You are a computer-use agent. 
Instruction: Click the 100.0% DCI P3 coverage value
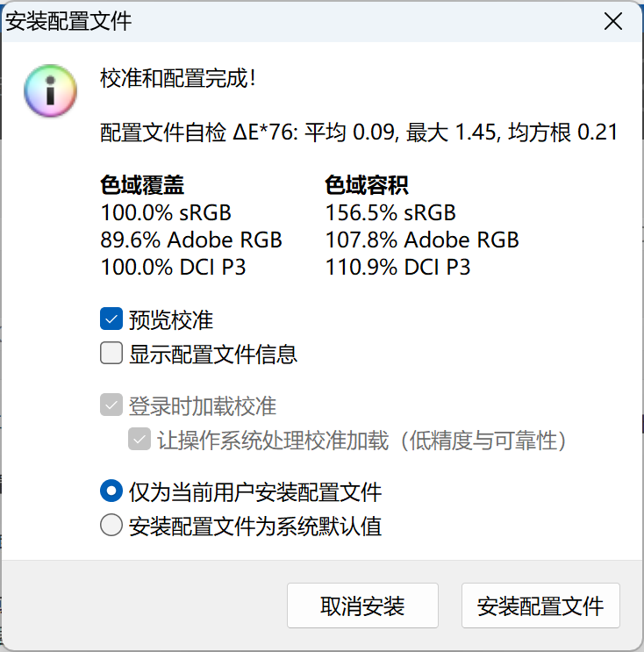[173, 267]
